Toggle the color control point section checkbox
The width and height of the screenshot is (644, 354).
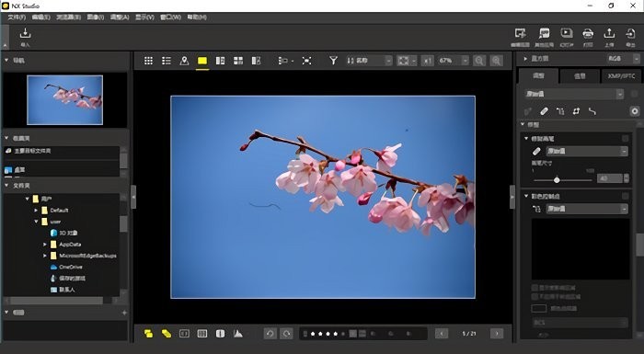point(625,196)
